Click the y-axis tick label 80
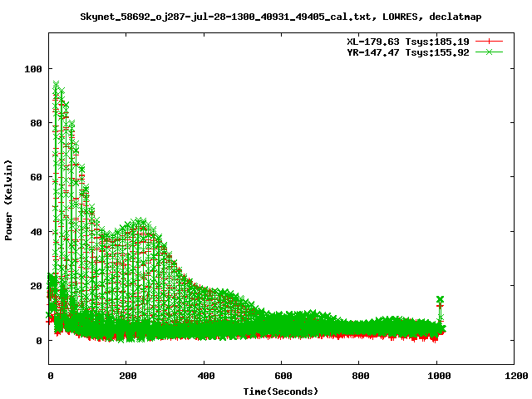532x399 pixels. tap(36, 123)
